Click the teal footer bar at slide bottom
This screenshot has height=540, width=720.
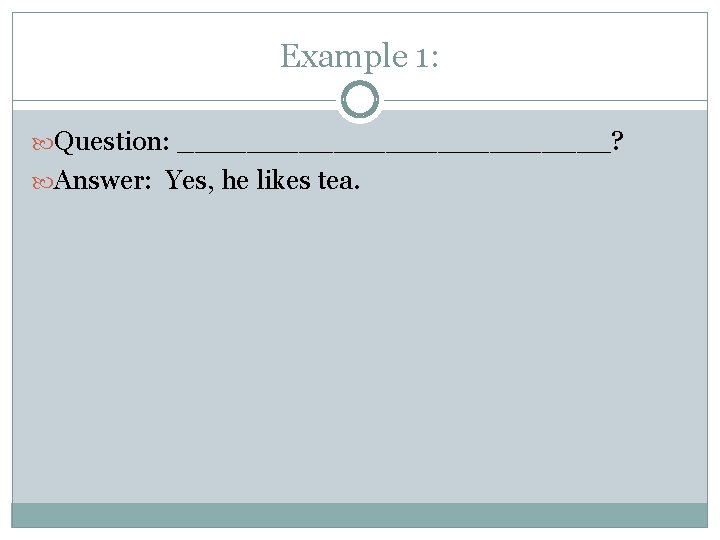[x=360, y=515]
